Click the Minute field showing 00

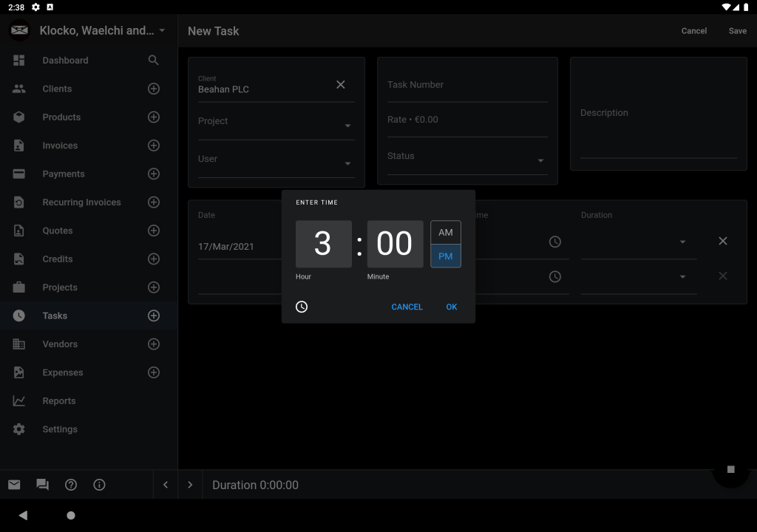(395, 244)
